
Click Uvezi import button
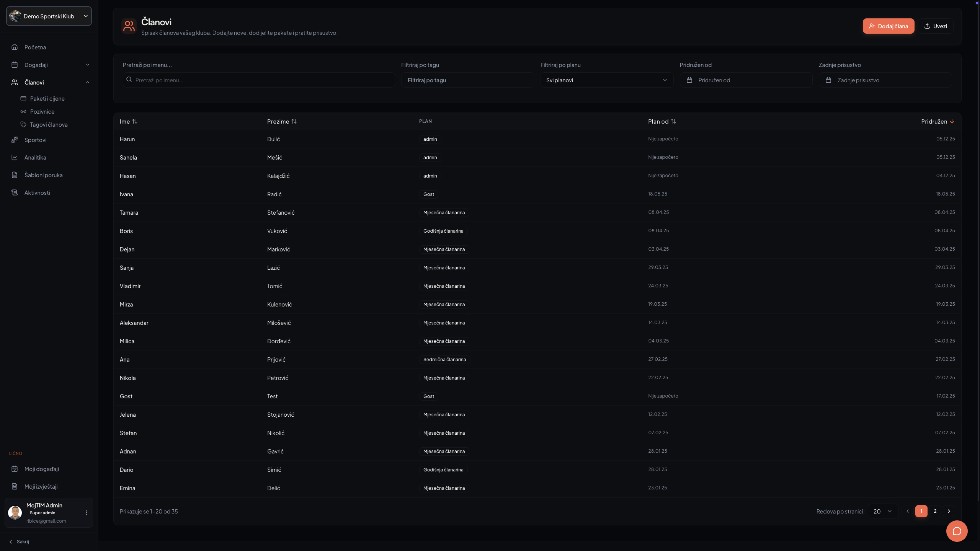point(935,26)
